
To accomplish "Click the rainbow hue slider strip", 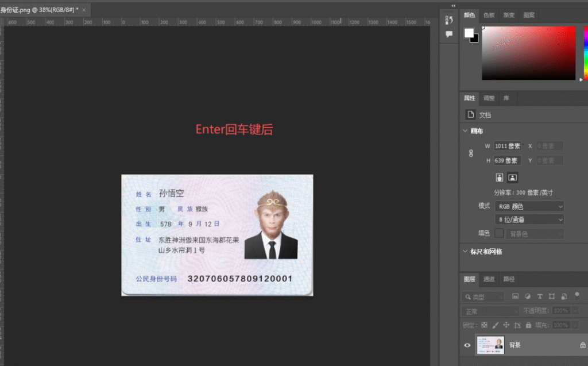I will click(586, 53).
